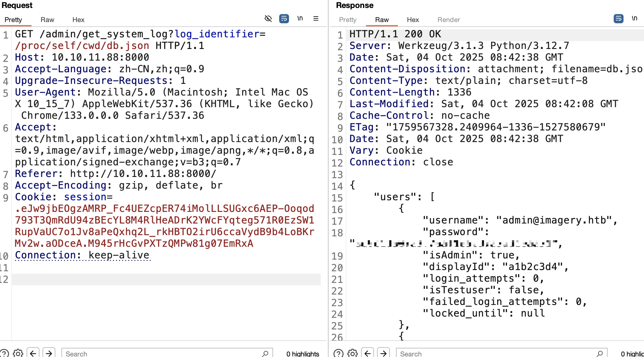Toggle \n newline display in Response panel
Image resolution: width=644 pixels, height=357 pixels.
tap(635, 18)
